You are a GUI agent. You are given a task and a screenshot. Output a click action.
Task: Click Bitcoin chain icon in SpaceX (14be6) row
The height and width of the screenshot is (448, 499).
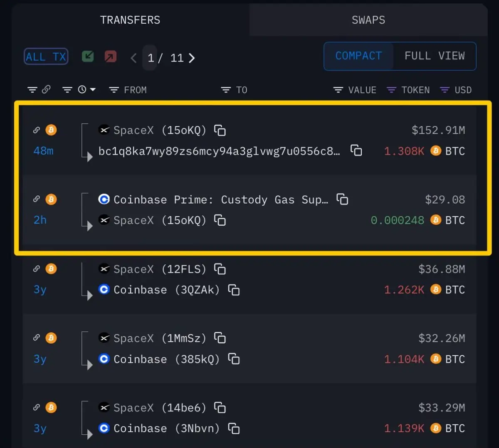(51, 407)
